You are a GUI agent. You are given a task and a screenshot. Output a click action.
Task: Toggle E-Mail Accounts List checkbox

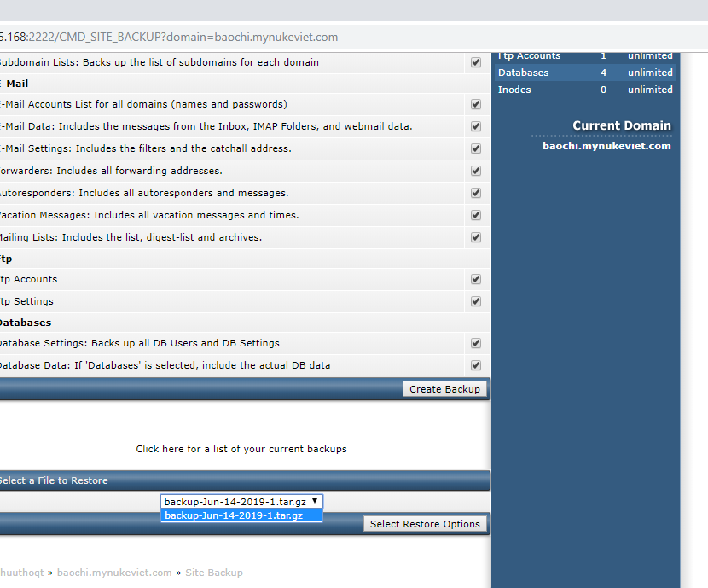click(x=476, y=104)
